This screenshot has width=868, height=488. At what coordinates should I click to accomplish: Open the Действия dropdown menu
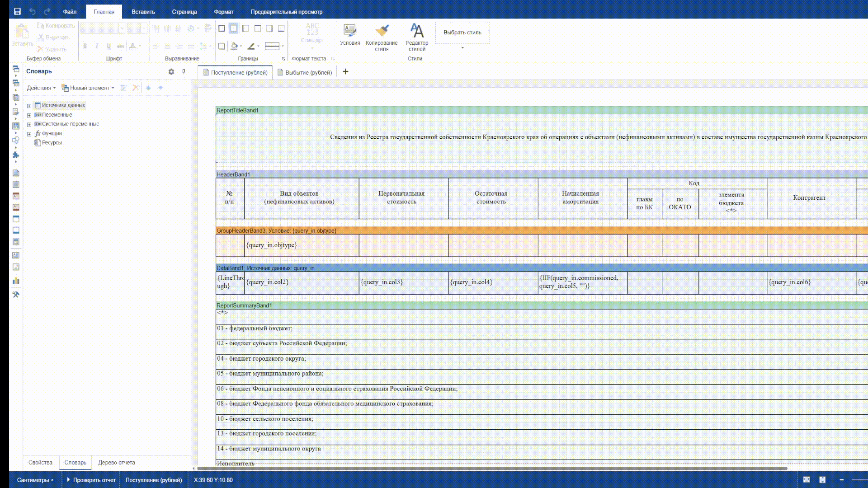41,88
